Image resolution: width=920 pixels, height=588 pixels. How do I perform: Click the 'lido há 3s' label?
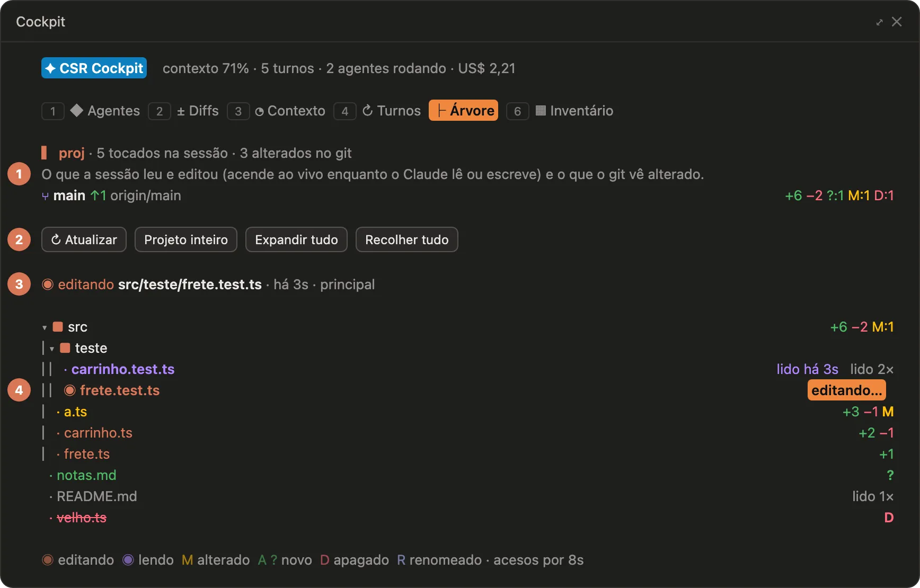[807, 369]
